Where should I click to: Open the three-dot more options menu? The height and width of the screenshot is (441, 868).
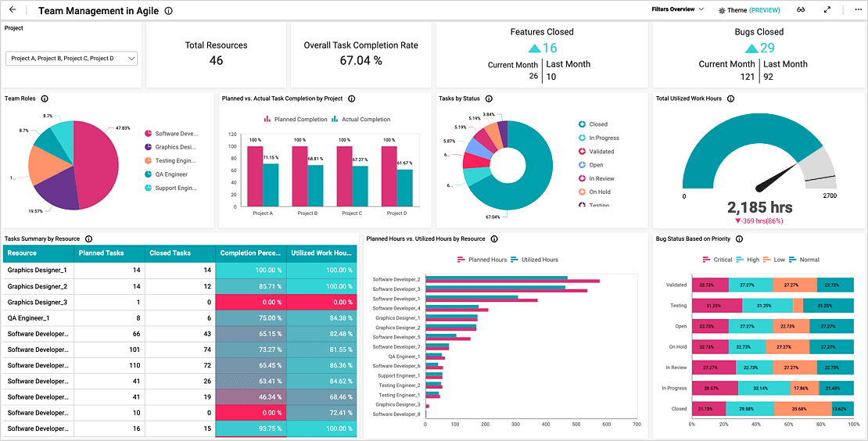tap(858, 10)
